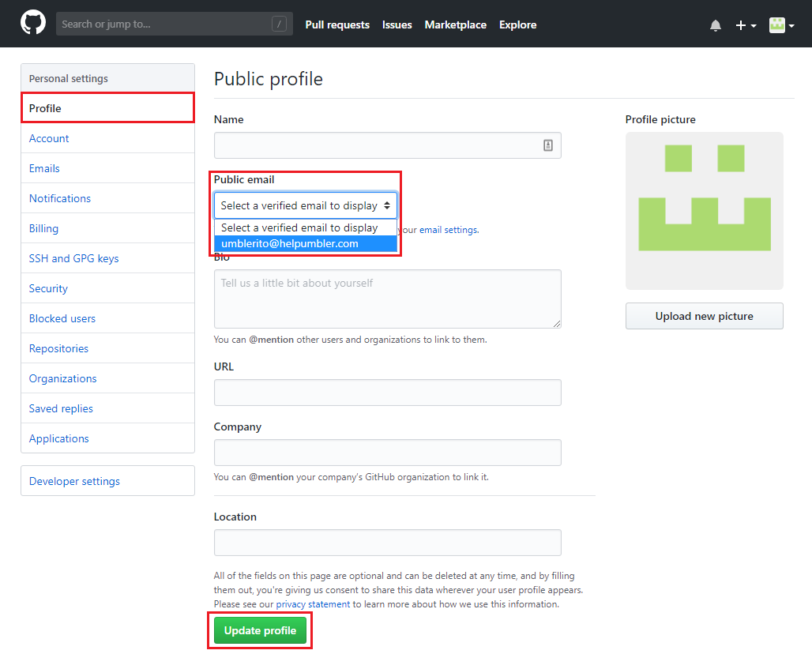Click the Personal settings header text
Screen dimensions: 812x669
69,79
